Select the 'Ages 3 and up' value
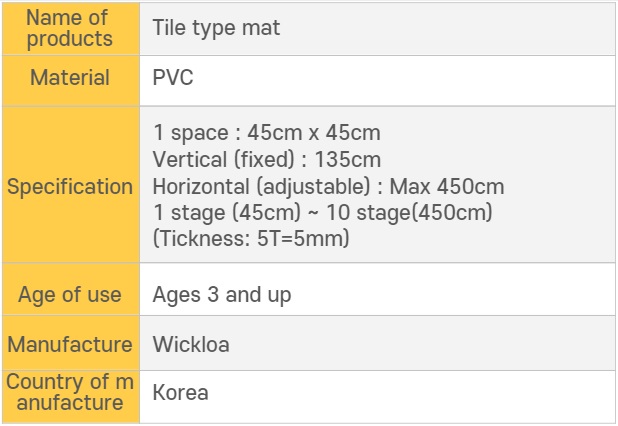 point(222,294)
